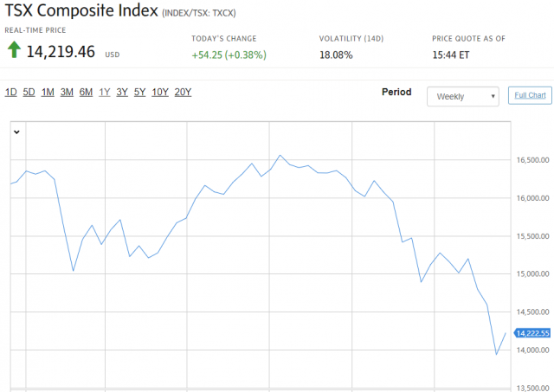Choose the 1Y time range
The image size is (554, 392).
coord(105,93)
